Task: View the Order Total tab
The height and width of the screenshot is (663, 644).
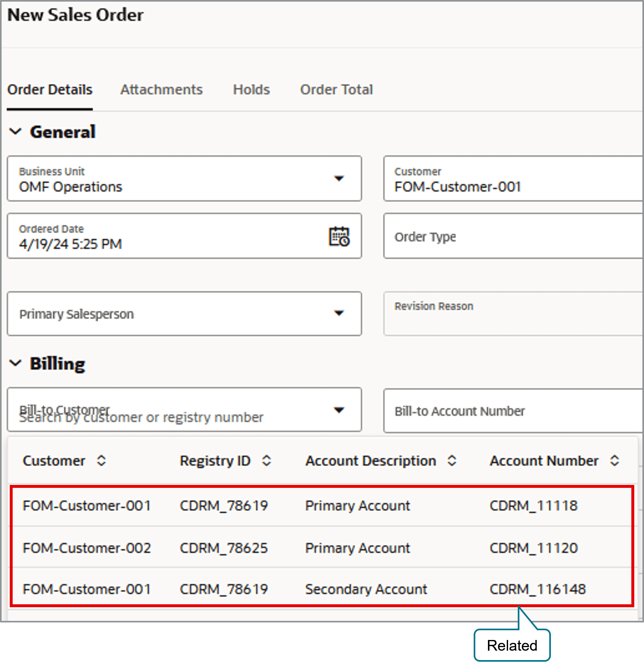Action: point(336,89)
